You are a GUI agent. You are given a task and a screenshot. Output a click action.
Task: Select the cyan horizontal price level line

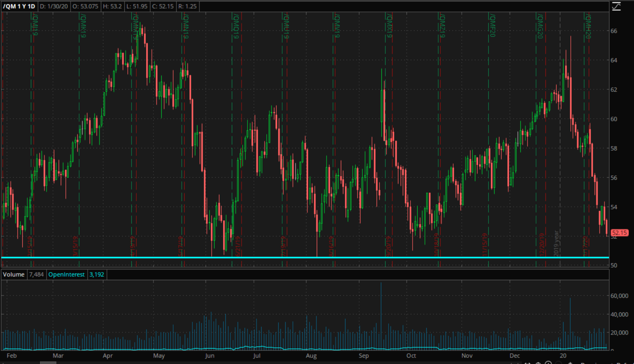tap(305, 258)
